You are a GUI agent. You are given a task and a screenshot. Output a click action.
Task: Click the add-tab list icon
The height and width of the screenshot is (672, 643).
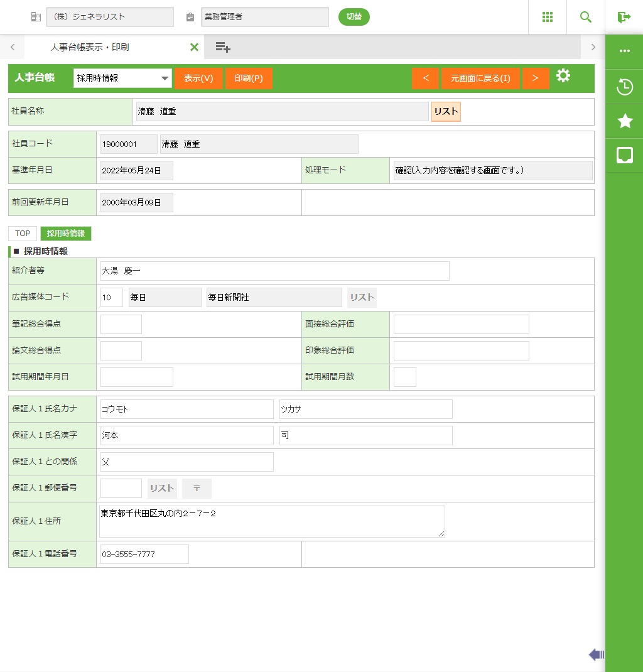(x=223, y=47)
